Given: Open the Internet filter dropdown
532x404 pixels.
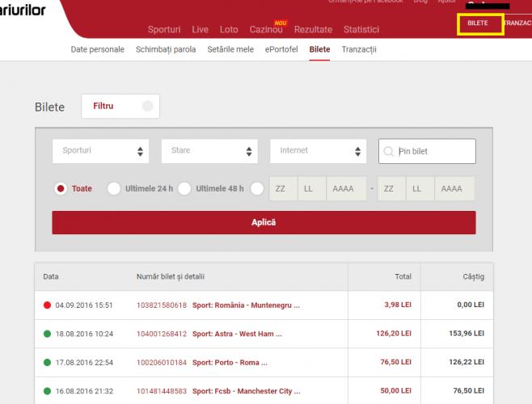Looking at the screenshot, I should click(x=318, y=151).
